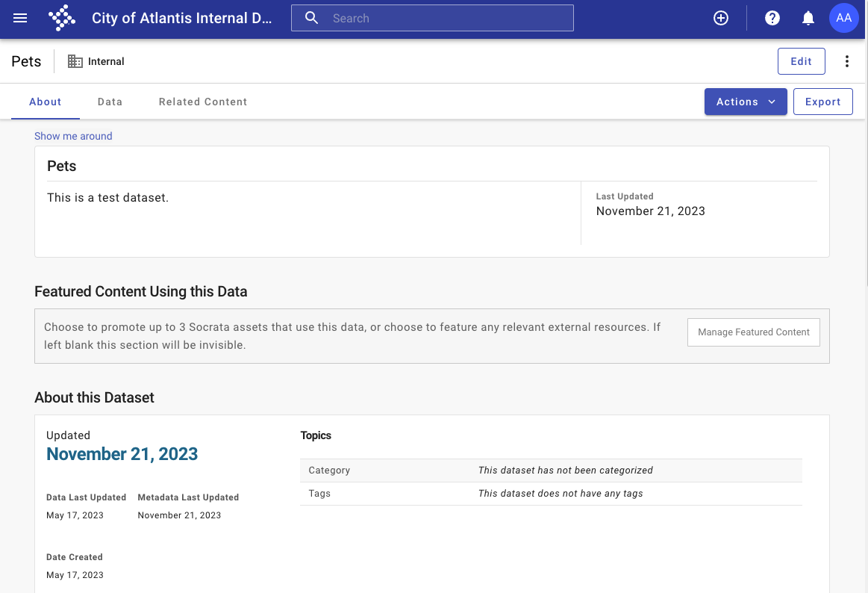868x593 pixels.
Task: Click 'This is a test dataset.' description
Action: (x=107, y=198)
